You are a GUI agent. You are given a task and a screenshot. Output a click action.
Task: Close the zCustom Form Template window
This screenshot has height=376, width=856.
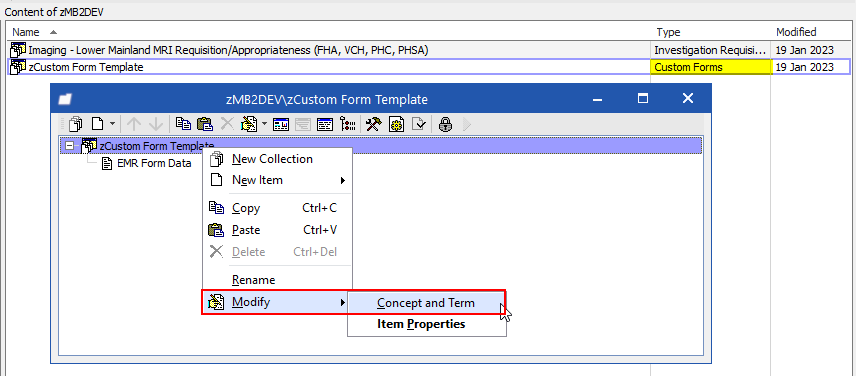point(688,99)
